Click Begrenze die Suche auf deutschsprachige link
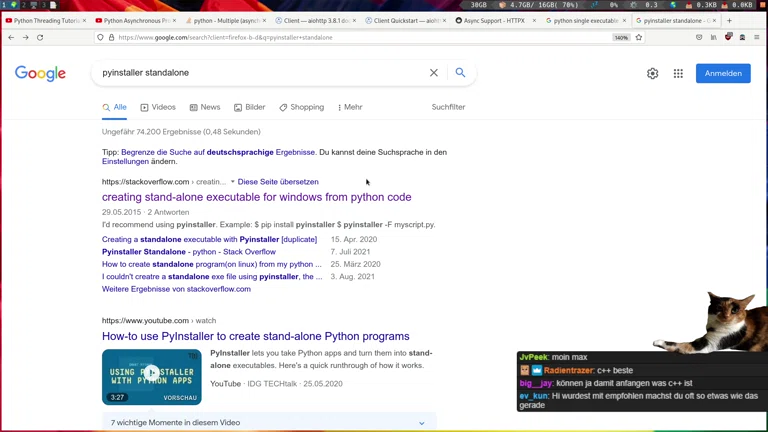 [218, 152]
